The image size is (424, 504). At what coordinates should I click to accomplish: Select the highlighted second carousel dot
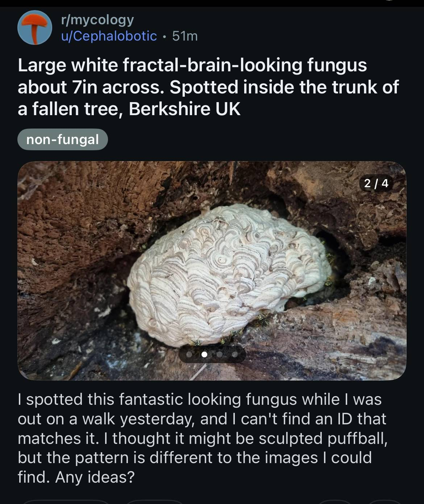pos(204,354)
